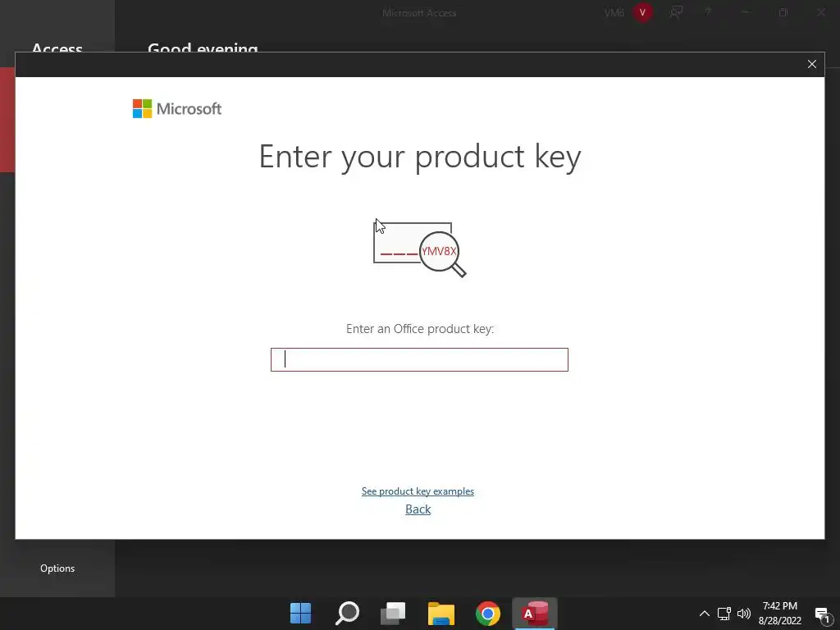The height and width of the screenshot is (630, 840).
Task: Close the product key dialog
Action: click(x=812, y=64)
